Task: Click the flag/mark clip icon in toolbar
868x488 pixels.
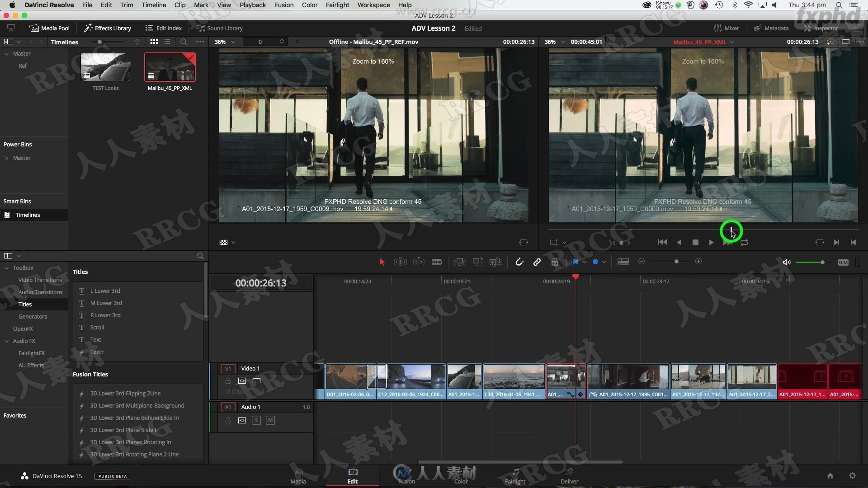Action: (x=575, y=262)
